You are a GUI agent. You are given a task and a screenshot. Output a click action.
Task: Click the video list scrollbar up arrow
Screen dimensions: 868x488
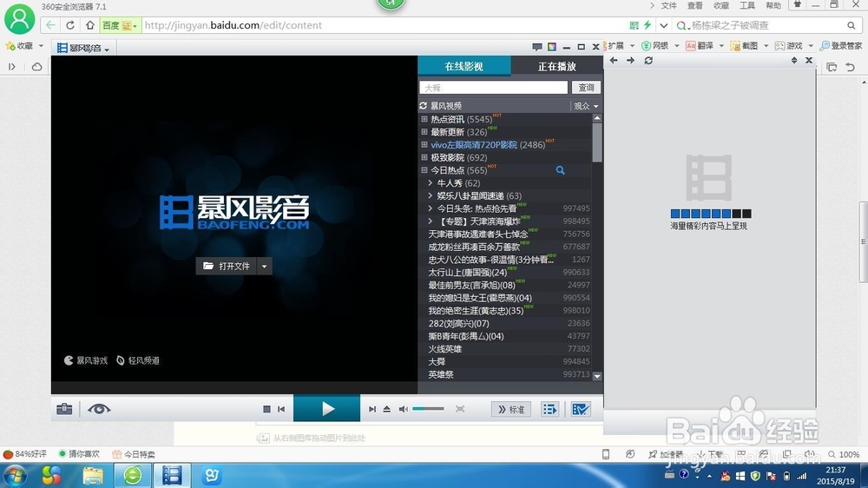597,118
